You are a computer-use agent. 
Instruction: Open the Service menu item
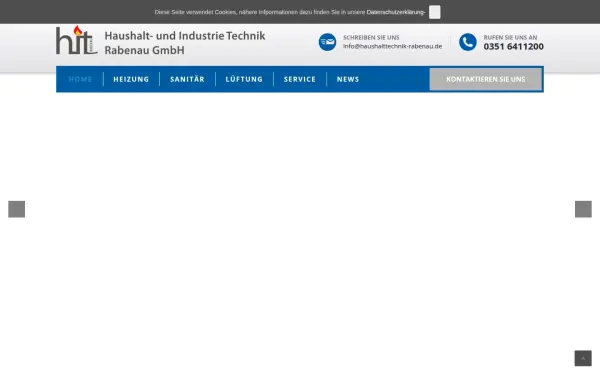[300, 79]
